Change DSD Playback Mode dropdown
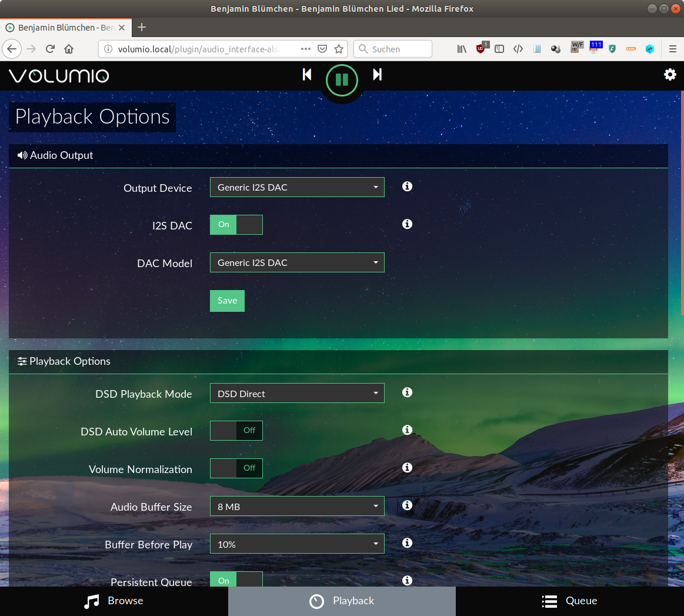This screenshot has height=616, width=684. [297, 393]
